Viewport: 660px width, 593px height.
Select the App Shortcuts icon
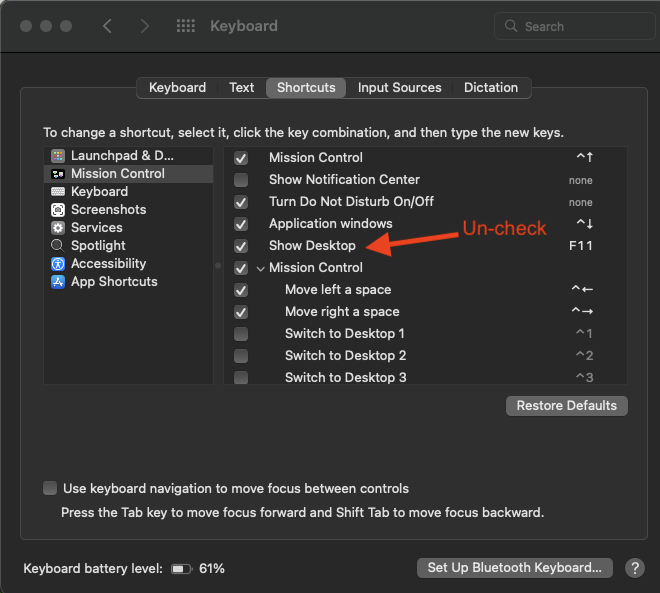coord(58,282)
